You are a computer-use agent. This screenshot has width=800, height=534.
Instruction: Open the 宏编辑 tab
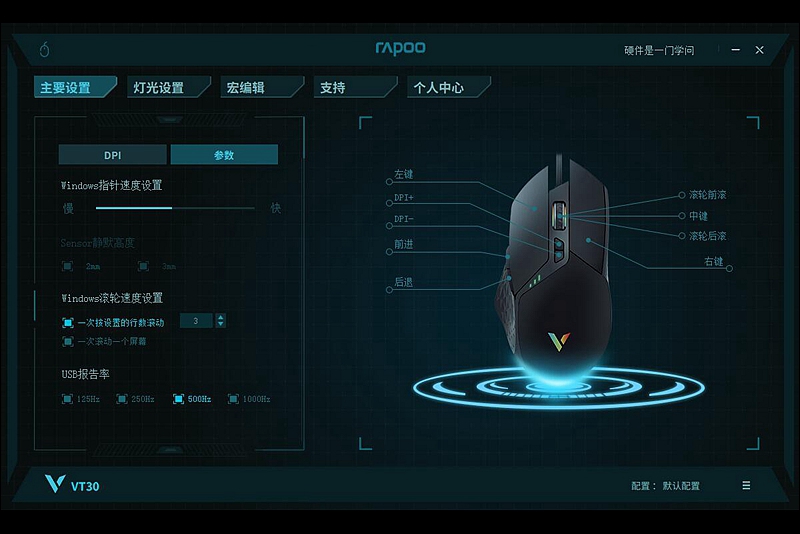pyautogui.click(x=262, y=87)
